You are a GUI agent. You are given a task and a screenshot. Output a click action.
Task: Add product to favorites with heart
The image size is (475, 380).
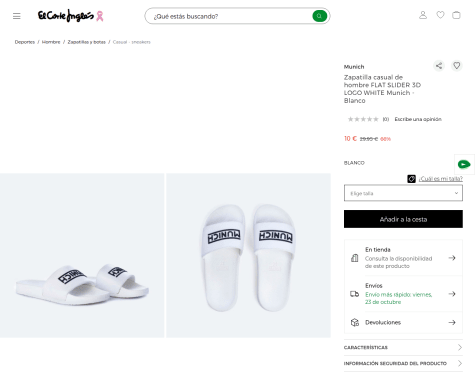[457, 66]
